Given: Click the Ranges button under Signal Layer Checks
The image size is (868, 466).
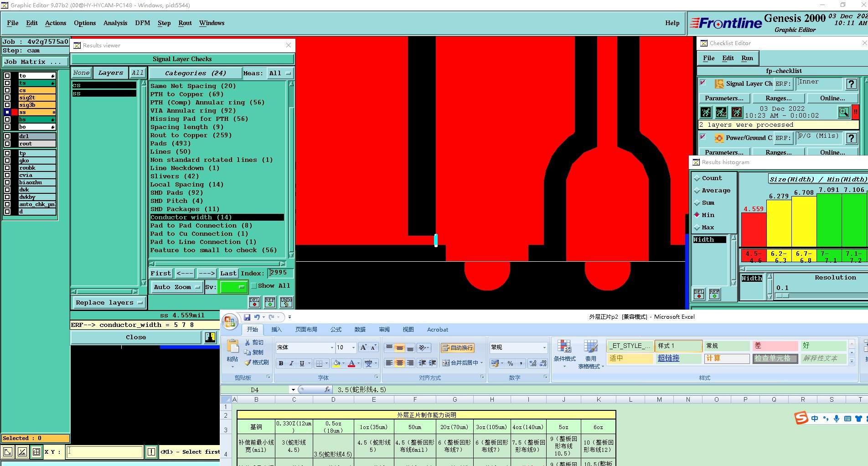Looking at the screenshot, I should click(x=779, y=98).
